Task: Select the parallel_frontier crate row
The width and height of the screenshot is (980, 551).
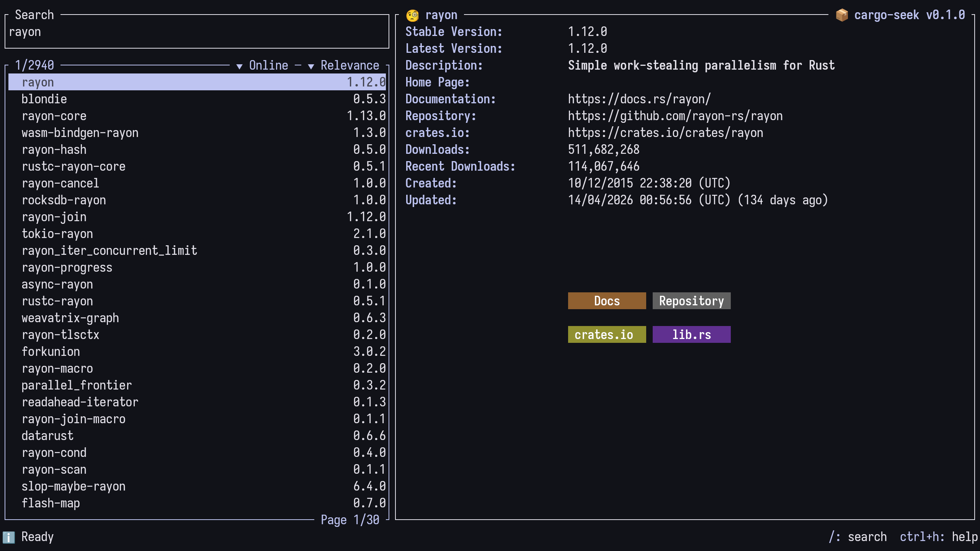Action: point(197,385)
